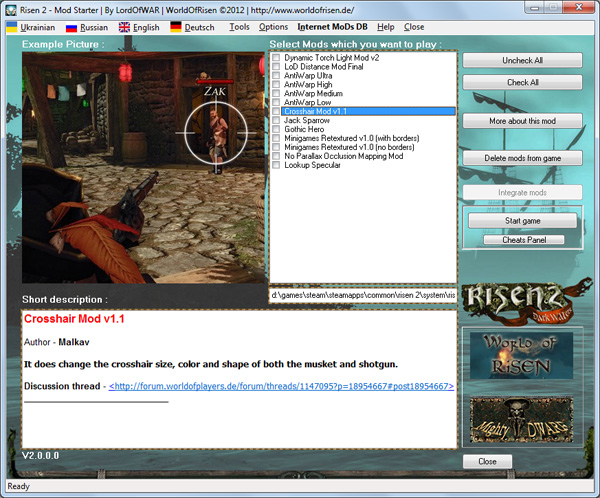Screen dimensions: 600x498
Task: Open the Options menu
Action: click(x=273, y=27)
